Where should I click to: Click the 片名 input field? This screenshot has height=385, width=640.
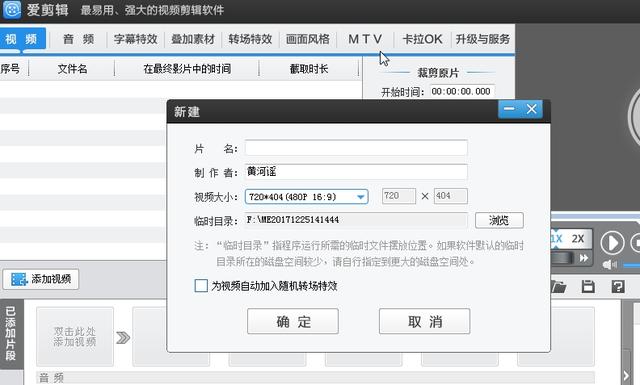click(x=356, y=148)
